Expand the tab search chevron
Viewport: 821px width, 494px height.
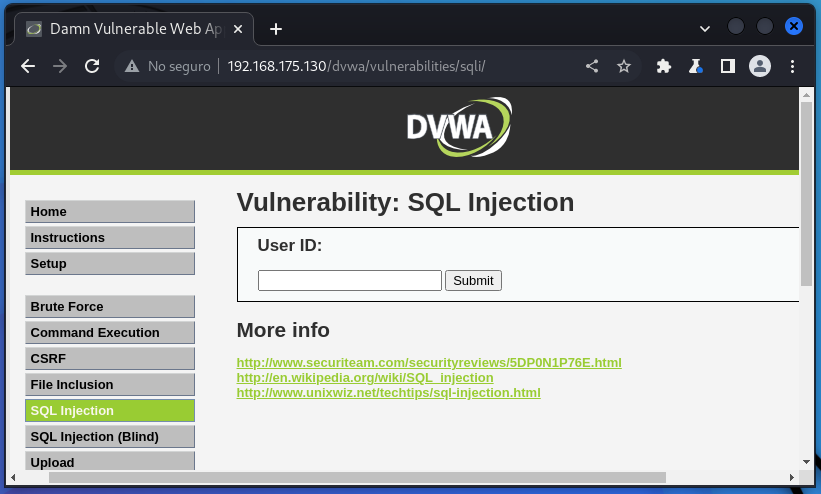pos(705,29)
